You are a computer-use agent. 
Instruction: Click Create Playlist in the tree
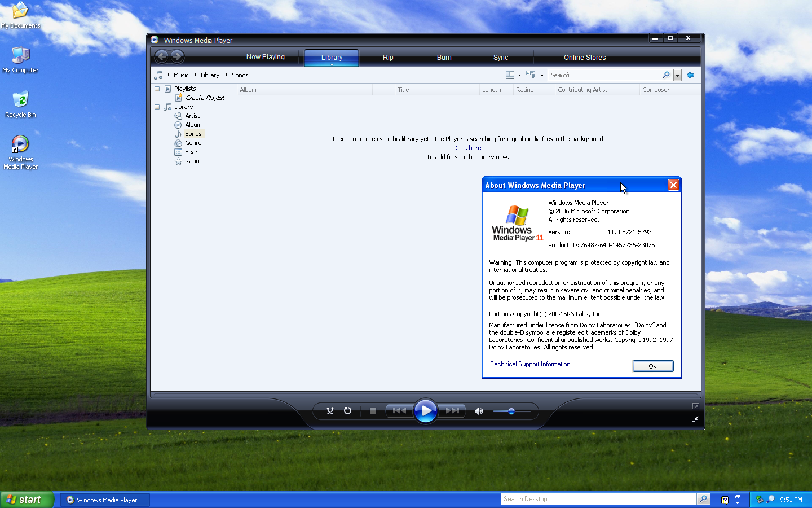pyautogui.click(x=205, y=98)
